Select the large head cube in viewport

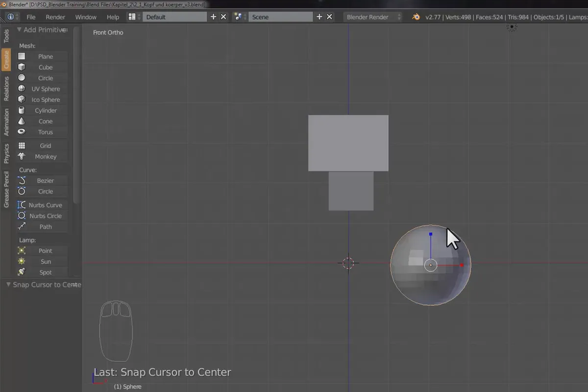pos(348,143)
